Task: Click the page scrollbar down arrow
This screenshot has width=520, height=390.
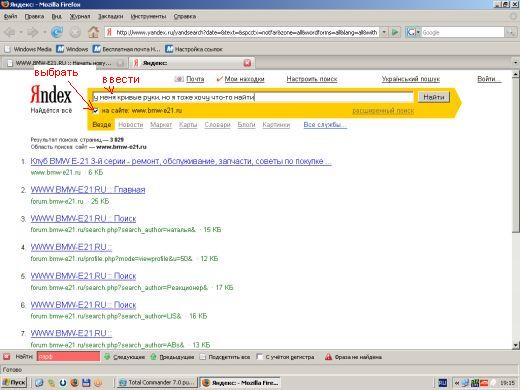Action: point(516,345)
